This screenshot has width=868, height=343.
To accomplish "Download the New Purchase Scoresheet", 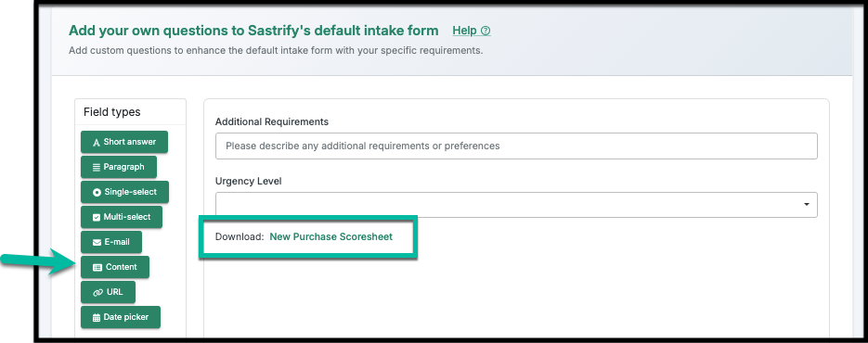I will point(331,236).
